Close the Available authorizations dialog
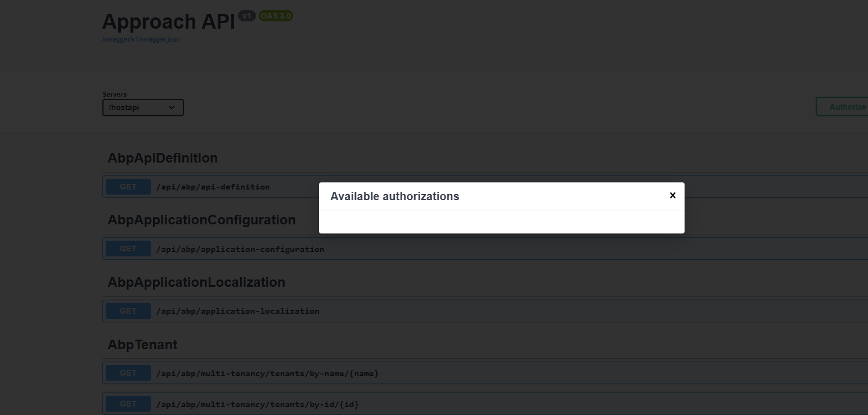 tap(672, 196)
